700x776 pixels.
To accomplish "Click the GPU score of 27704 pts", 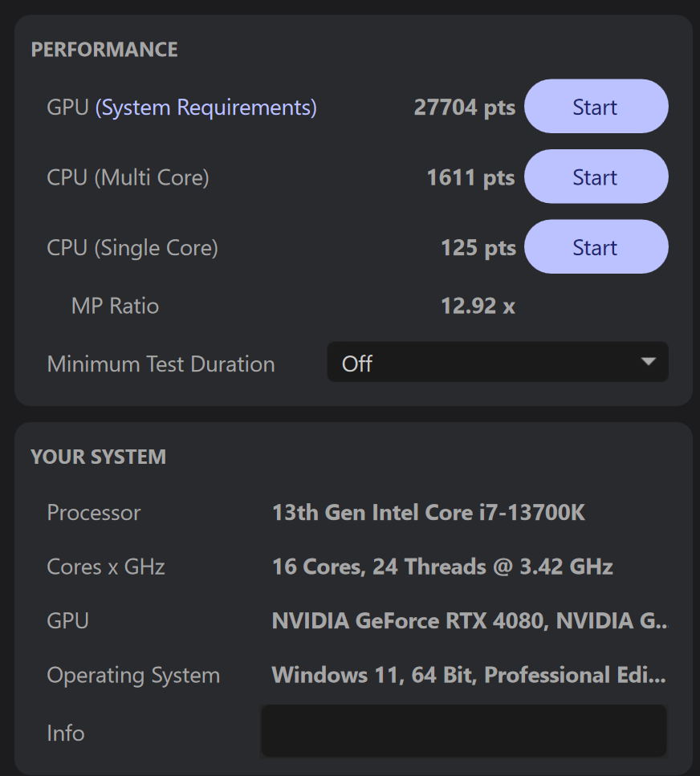I will (465, 106).
